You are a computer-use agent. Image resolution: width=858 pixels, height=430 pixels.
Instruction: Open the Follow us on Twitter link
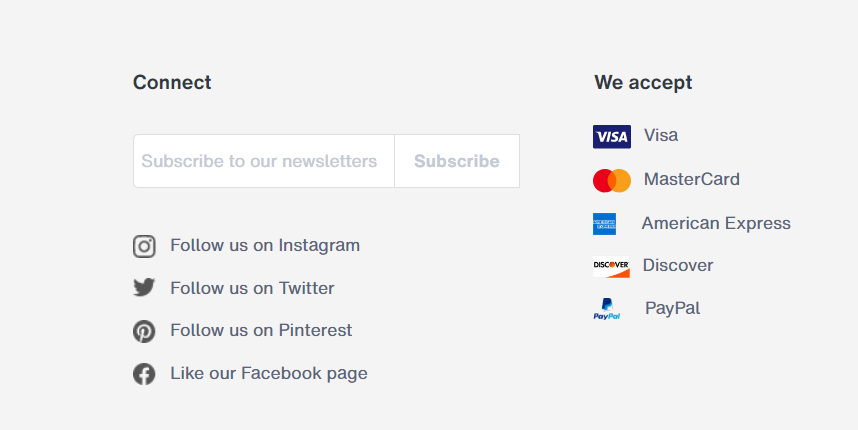[252, 288]
